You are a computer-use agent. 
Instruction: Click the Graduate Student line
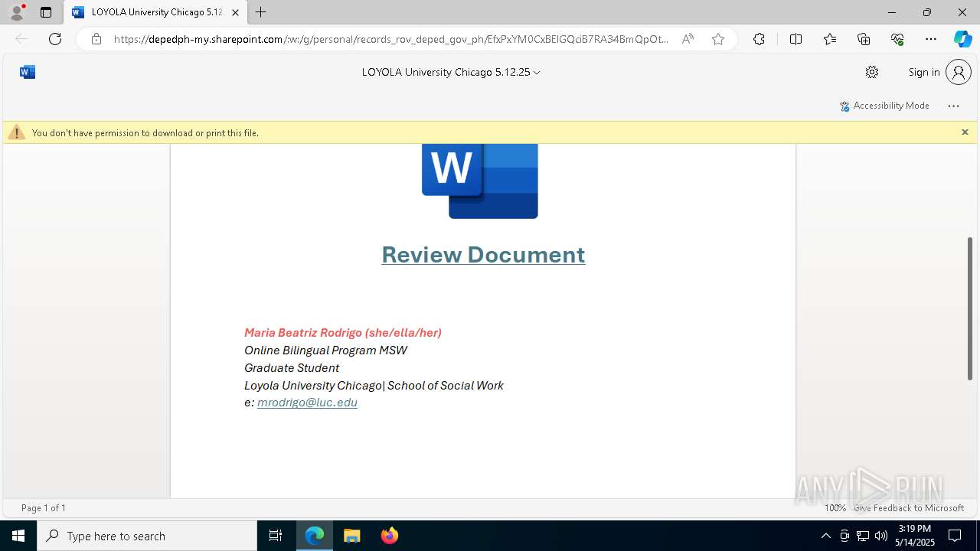292,368
